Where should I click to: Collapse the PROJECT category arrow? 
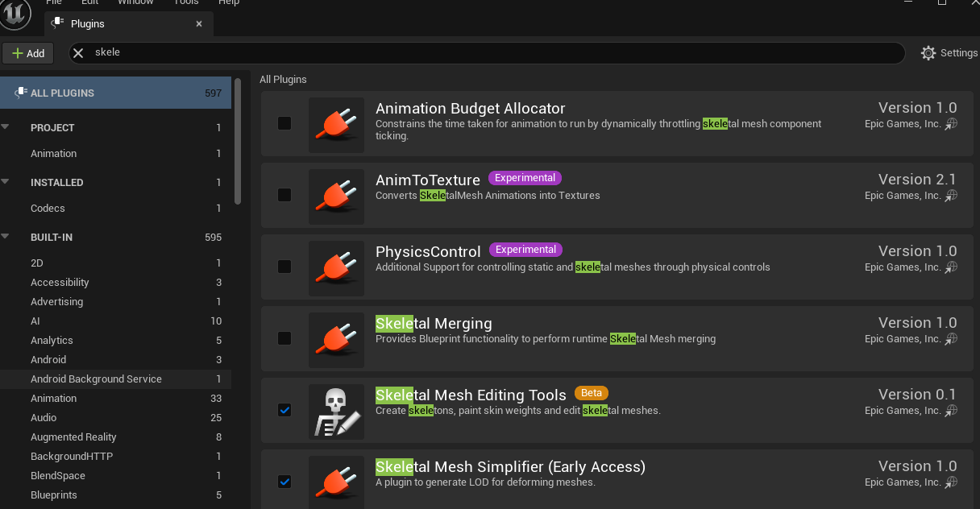(6, 127)
